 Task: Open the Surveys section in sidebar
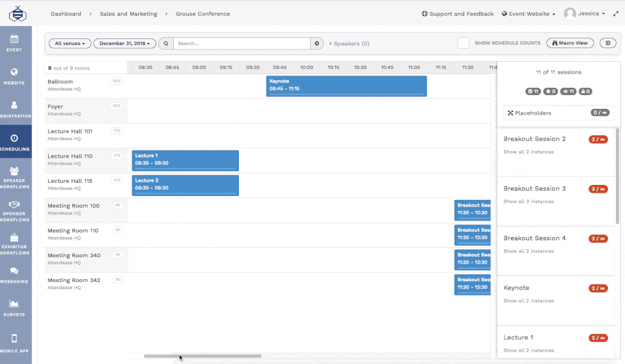(x=14, y=308)
